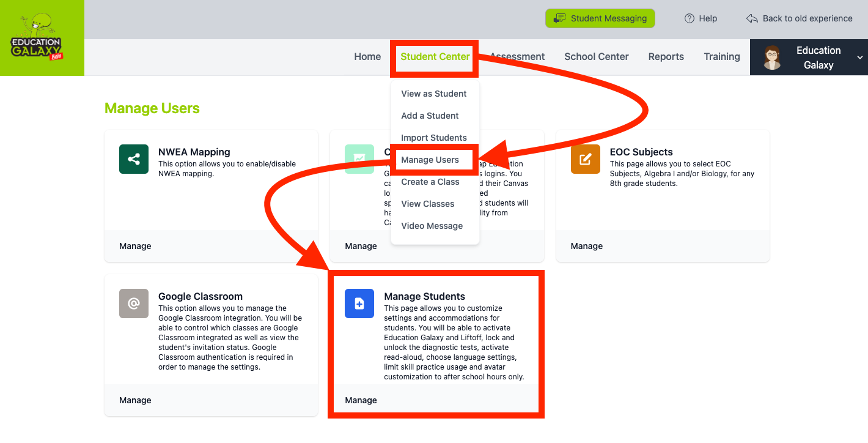Viewport: 868px width, 443px height.
Task: Open the Reports menu
Action: click(666, 56)
